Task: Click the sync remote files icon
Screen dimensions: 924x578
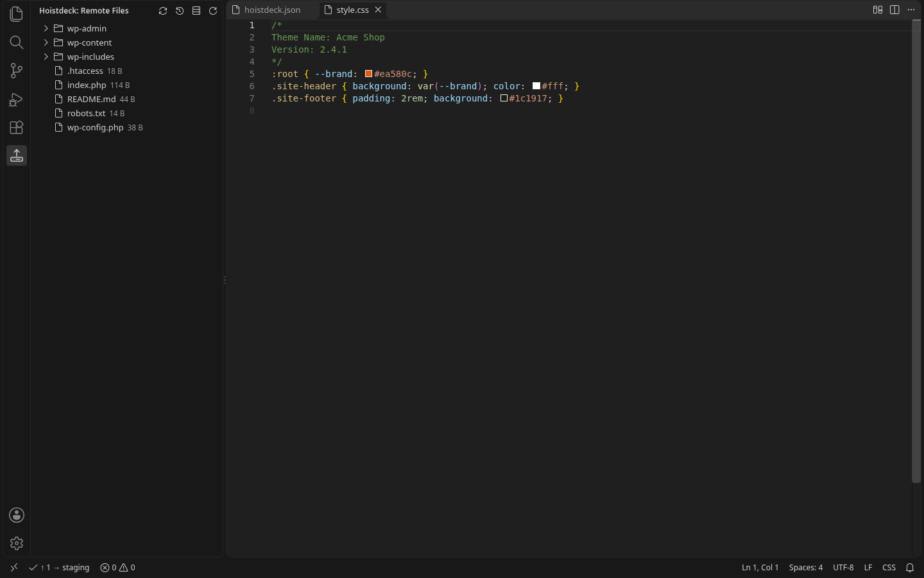Action: (163, 11)
